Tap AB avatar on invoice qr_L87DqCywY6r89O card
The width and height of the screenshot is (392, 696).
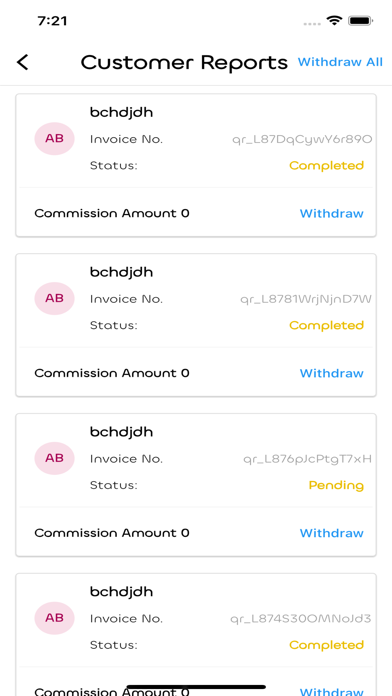[x=55, y=138]
